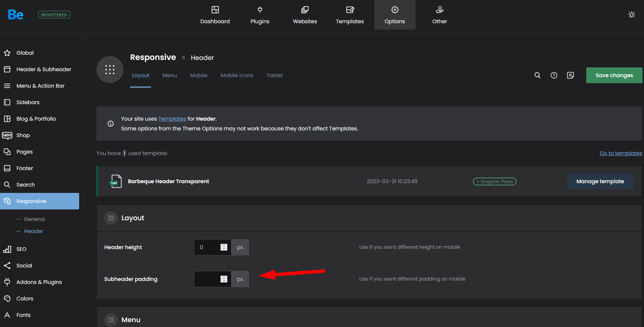Open Social section

[x=40, y=266]
